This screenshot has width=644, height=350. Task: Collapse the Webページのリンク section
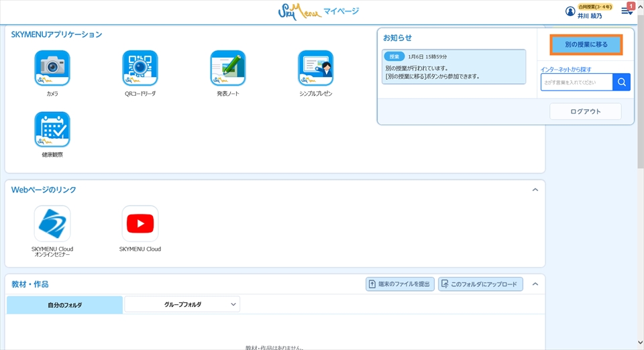pyautogui.click(x=535, y=190)
